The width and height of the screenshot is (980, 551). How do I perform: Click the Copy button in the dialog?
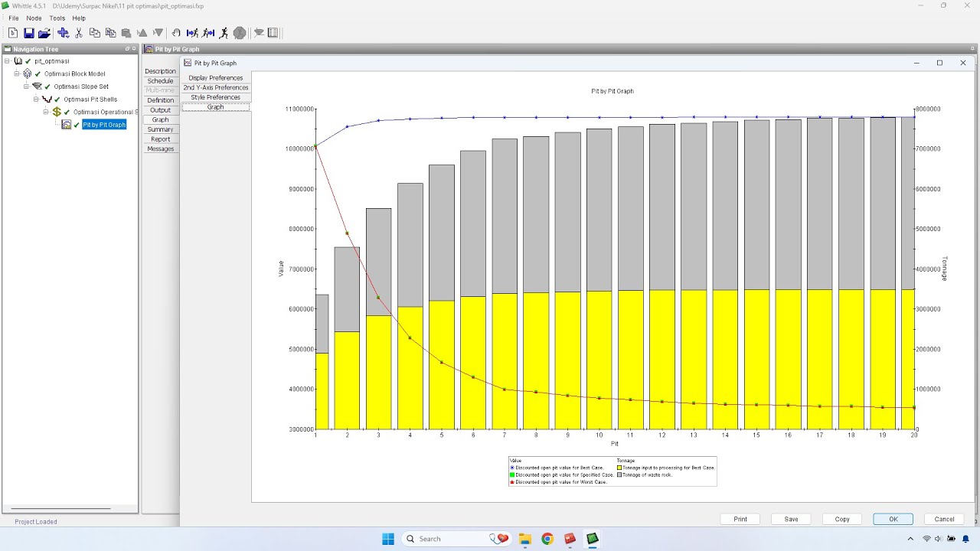(x=842, y=519)
